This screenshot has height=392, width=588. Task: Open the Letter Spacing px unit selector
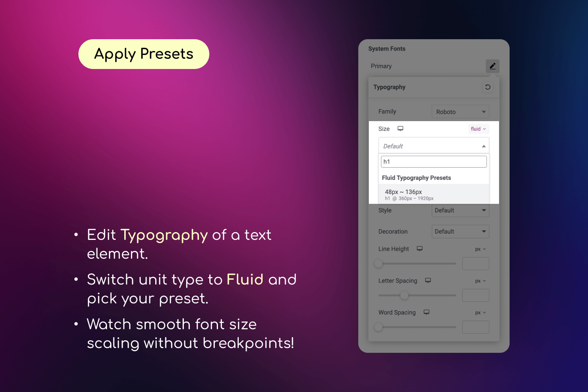click(x=480, y=281)
